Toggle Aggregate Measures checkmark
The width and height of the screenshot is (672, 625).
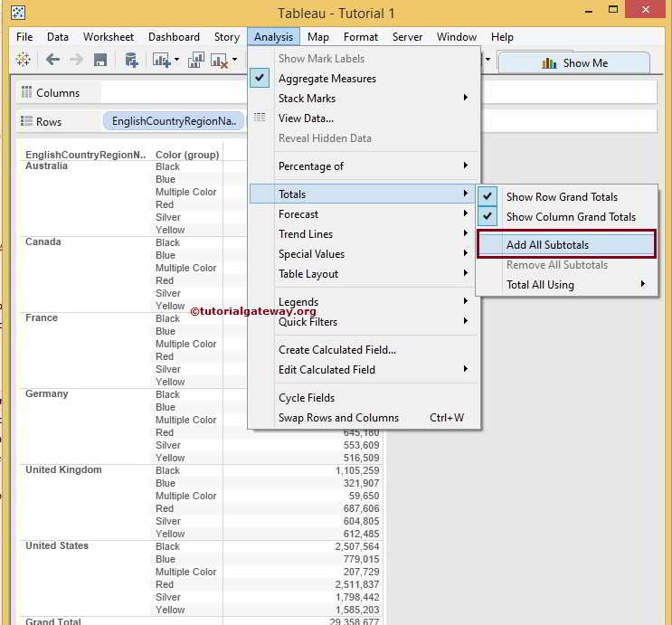point(327,79)
